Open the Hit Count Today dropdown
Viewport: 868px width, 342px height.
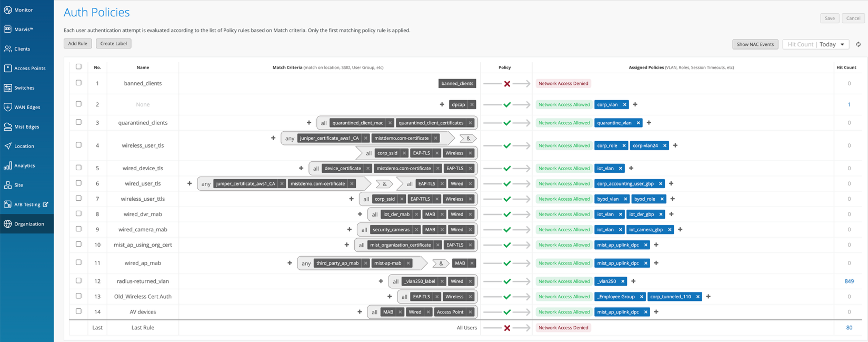click(x=815, y=44)
